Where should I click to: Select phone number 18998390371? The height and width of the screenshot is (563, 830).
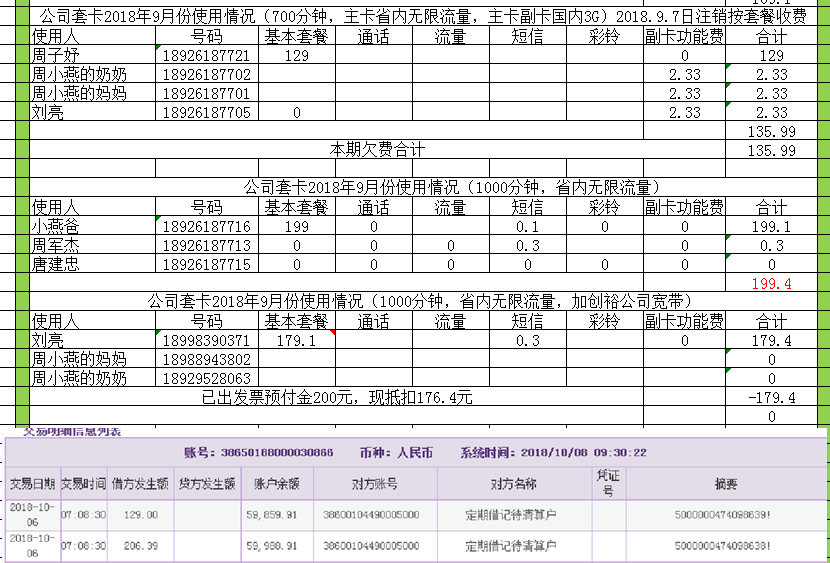[x=206, y=341]
